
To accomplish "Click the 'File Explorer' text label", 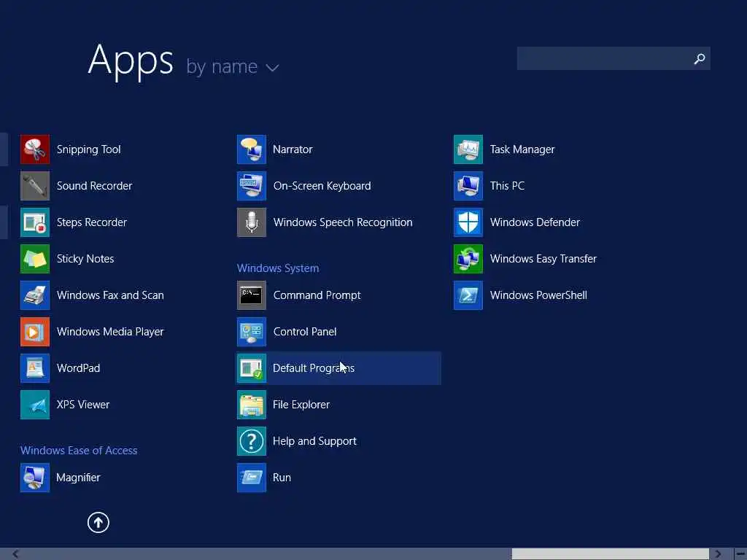I will [301, 405].
